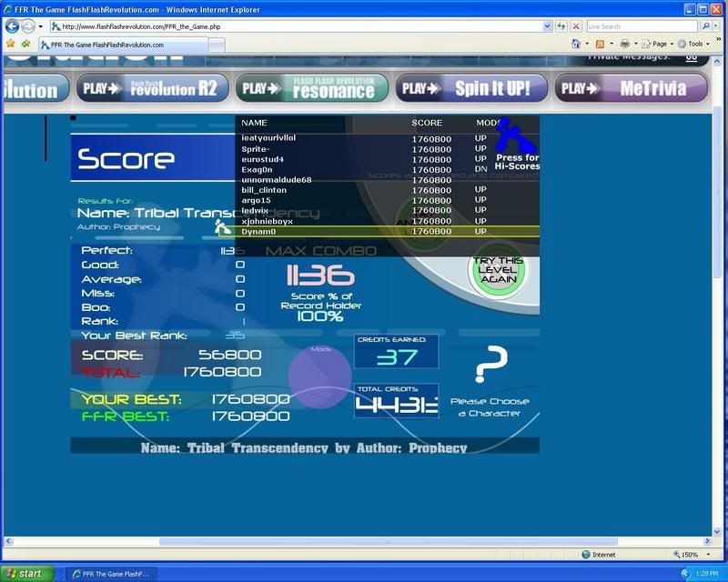Click Play Flash Flash Revolution resonance banner
Screen dimensions: 728x582
311,88
